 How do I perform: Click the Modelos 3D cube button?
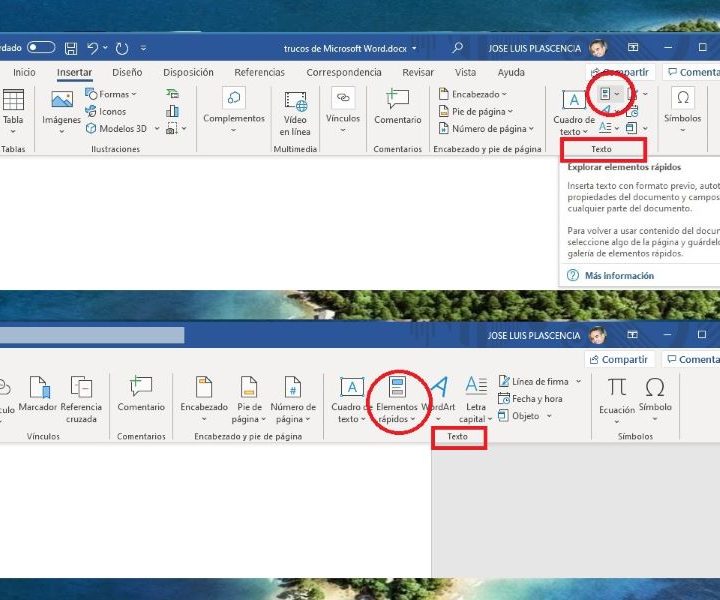point(116,129)
